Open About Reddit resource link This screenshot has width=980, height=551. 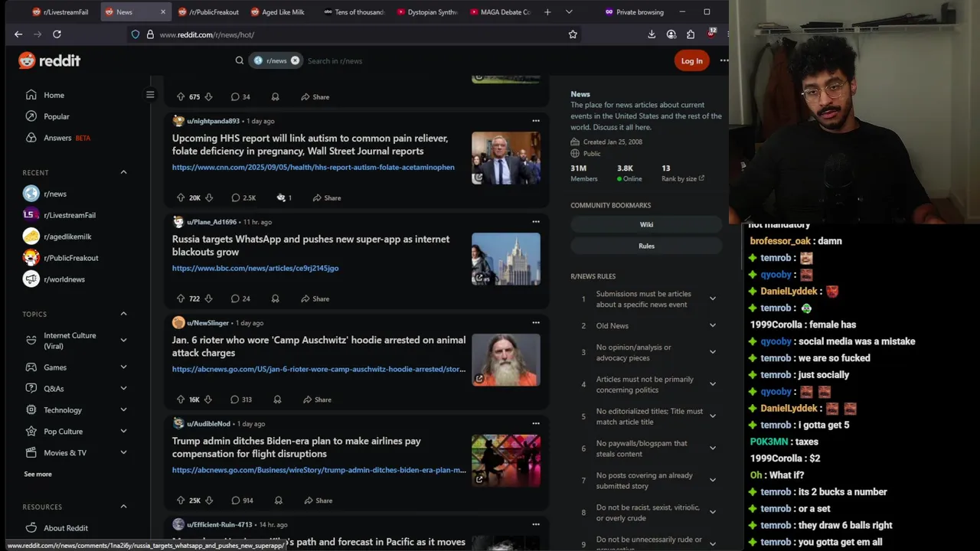pyautogui.click(x=66, y=528)
